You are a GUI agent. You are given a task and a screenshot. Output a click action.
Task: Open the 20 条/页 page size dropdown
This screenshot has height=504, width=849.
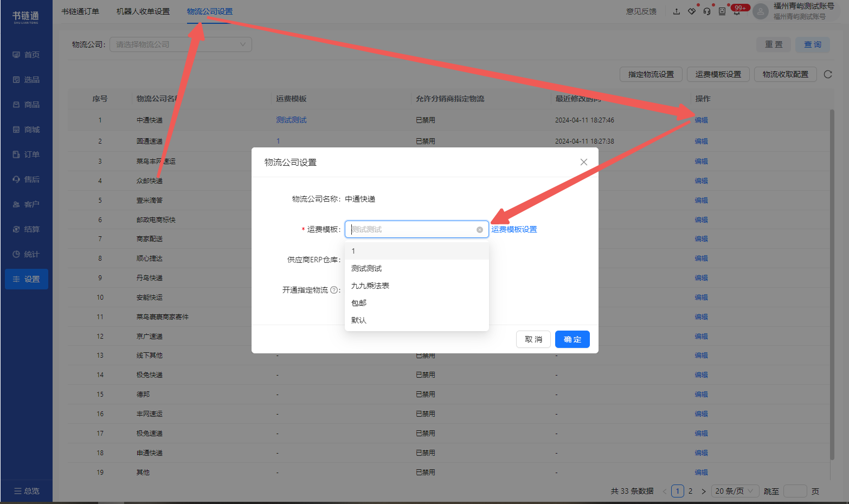(x=735, y=491)
